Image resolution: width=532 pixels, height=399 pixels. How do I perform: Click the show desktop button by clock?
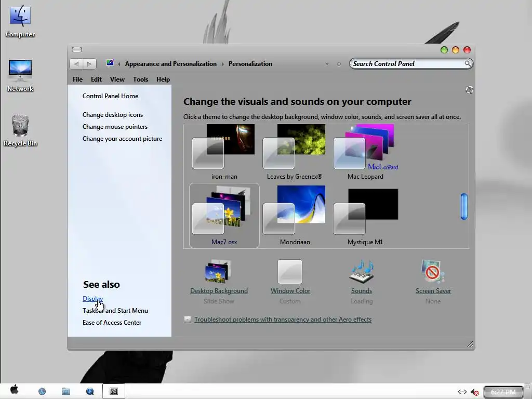[528, 391]
